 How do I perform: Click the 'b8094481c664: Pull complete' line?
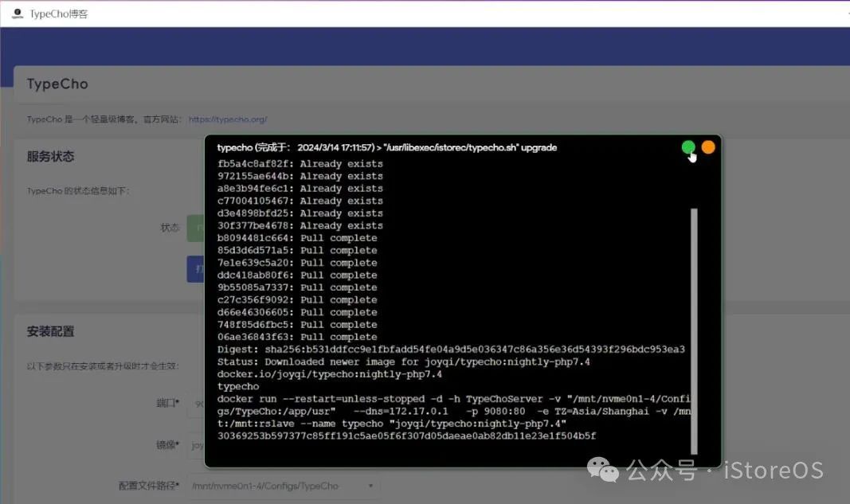click(x=297, y=238)
